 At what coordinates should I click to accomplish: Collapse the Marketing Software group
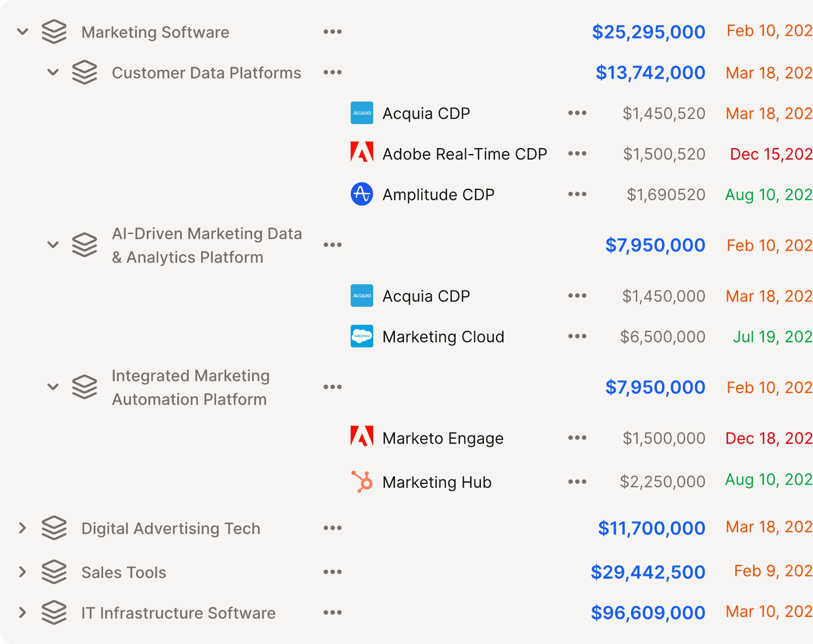(22, 32)
